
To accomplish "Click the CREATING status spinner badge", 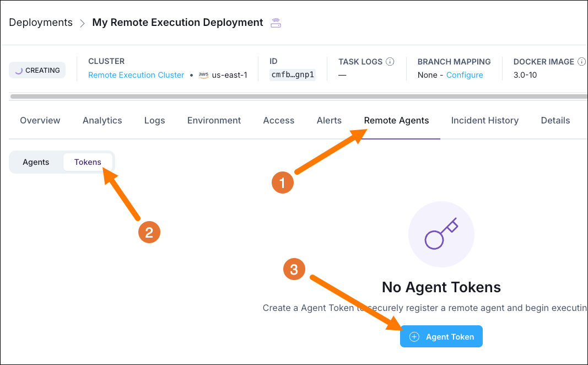I will (37, 70).
